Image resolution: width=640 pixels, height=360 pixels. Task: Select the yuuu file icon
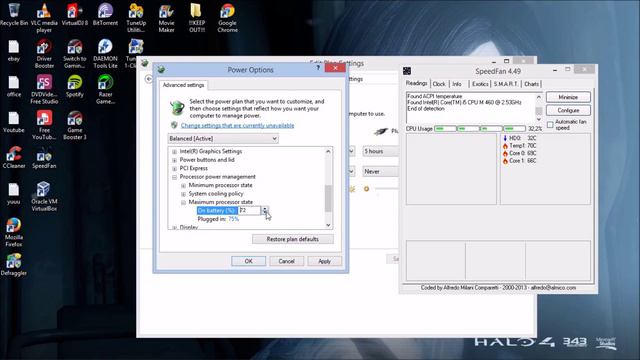point(14,193)
